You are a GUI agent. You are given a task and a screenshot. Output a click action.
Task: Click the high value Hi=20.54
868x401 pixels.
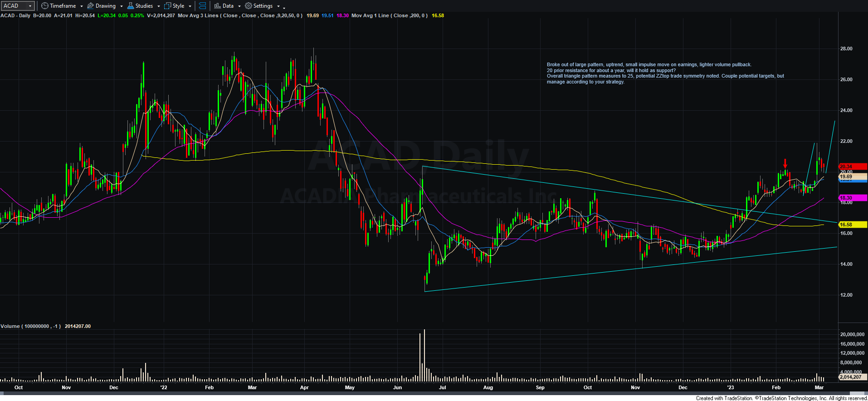tap(85, 15)
